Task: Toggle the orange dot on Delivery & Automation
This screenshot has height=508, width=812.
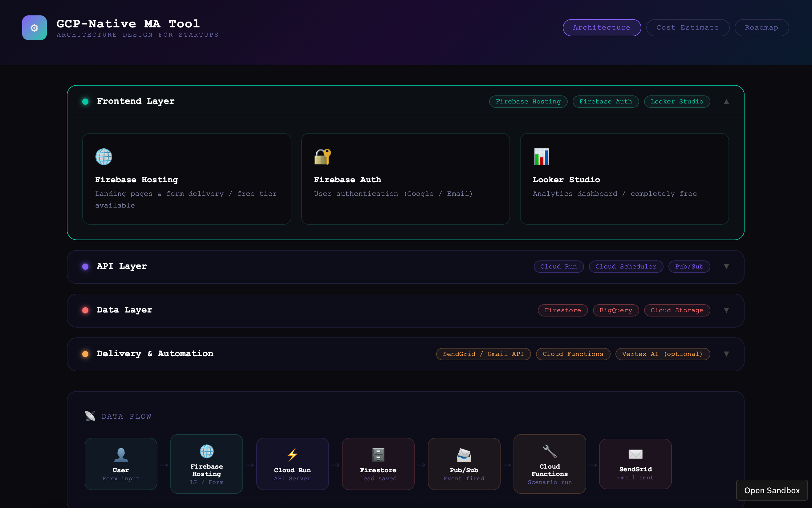Action: point(85,354)
